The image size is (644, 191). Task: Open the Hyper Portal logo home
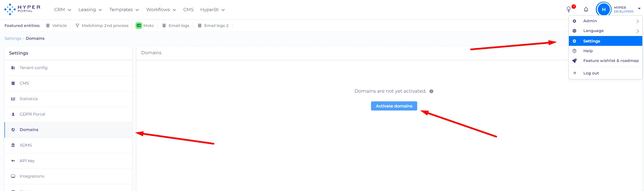tap(22, 9)
